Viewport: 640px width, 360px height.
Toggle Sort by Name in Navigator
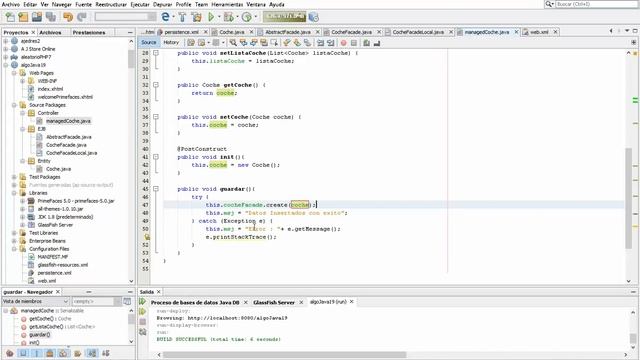click(93, 353)
